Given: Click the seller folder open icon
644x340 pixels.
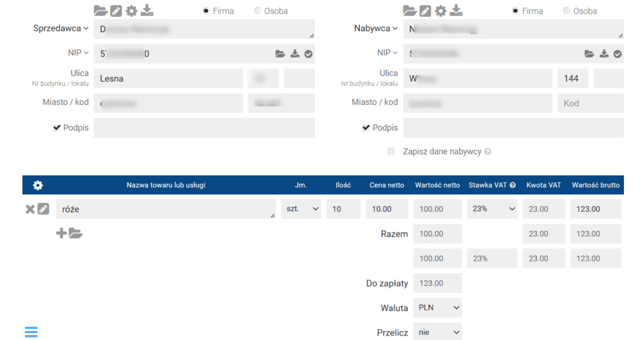Looking at the screenshot, I should [x=101, y=11].
